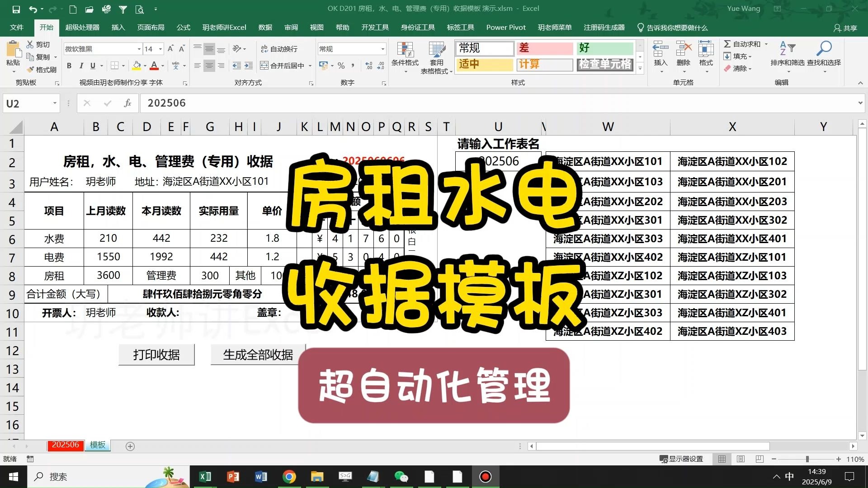
Task: Click the 生成全部收据 button
Action: click(258, 355)
